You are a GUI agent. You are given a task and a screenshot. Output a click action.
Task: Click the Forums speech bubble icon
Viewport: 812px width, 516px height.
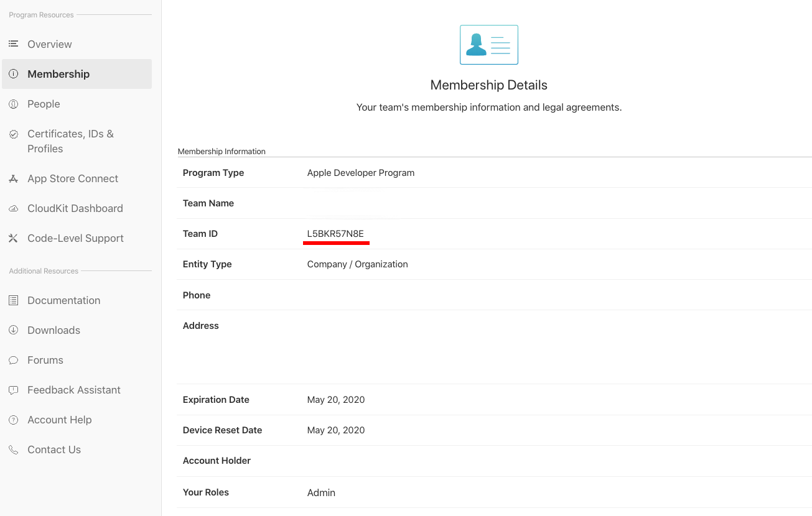click(x=13, y=360)
